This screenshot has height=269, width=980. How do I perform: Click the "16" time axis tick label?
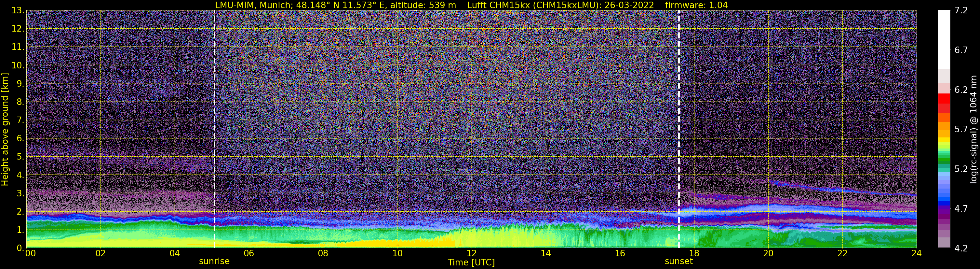(x=620, y=253)
